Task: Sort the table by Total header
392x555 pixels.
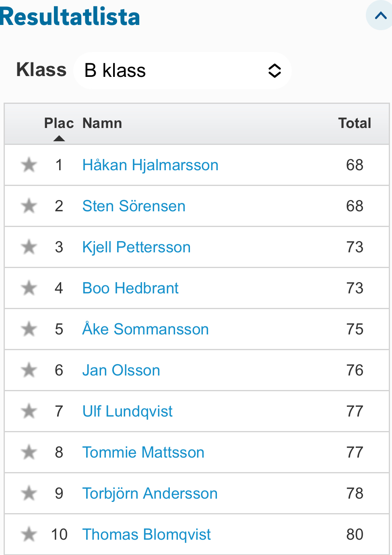Action: 354,124
